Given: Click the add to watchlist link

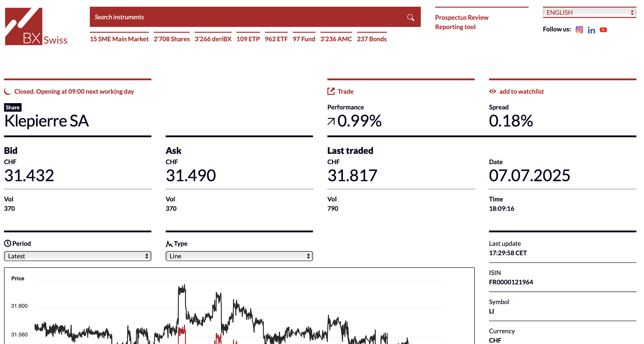Looking at the screenshot, I should click(x=521, y=91).
